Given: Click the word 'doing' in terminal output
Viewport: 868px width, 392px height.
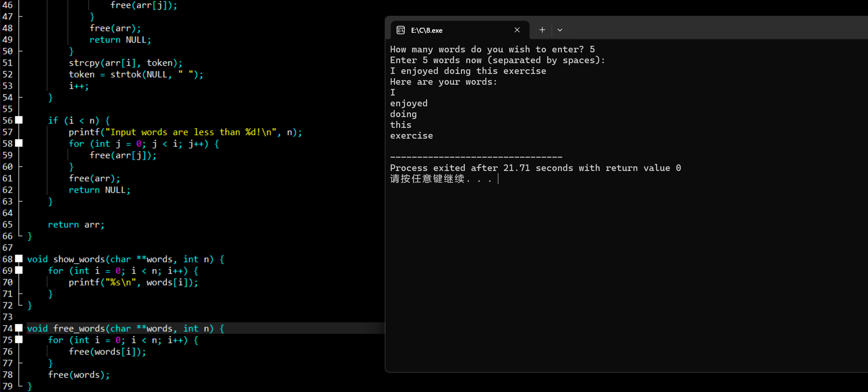Looking at the screenshot, I should coord(403,114).
